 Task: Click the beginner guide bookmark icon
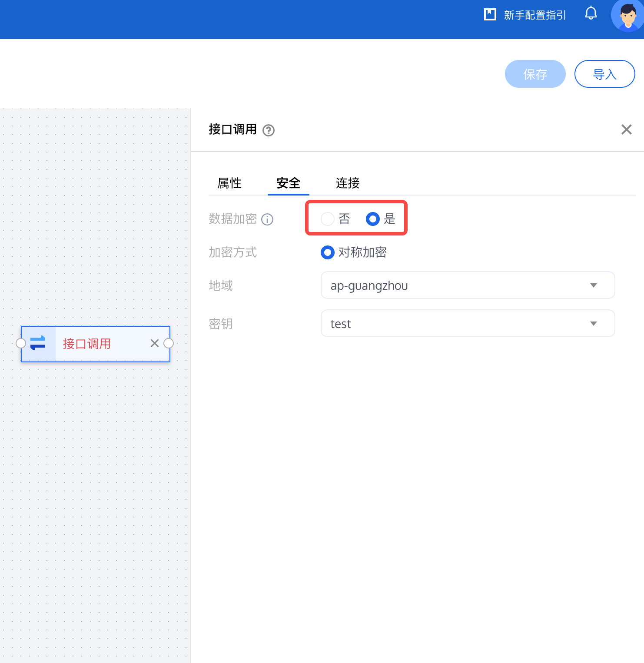(x=490, y=14)
